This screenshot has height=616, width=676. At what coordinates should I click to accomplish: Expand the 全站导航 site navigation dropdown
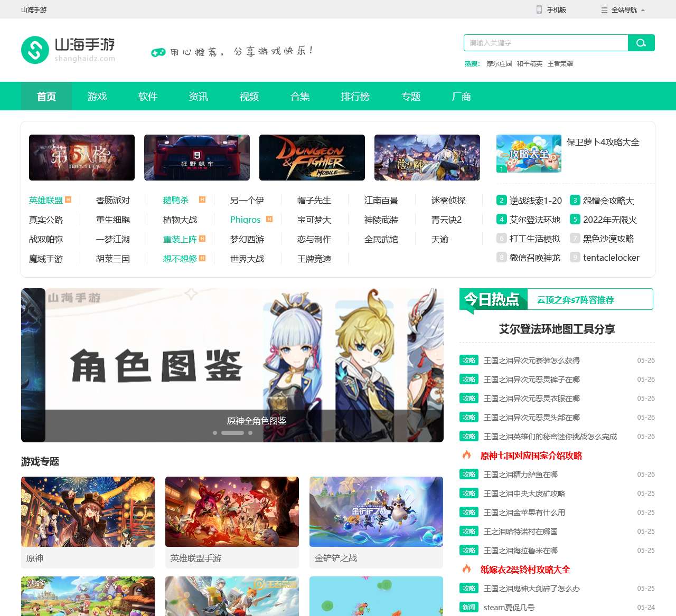623,10
